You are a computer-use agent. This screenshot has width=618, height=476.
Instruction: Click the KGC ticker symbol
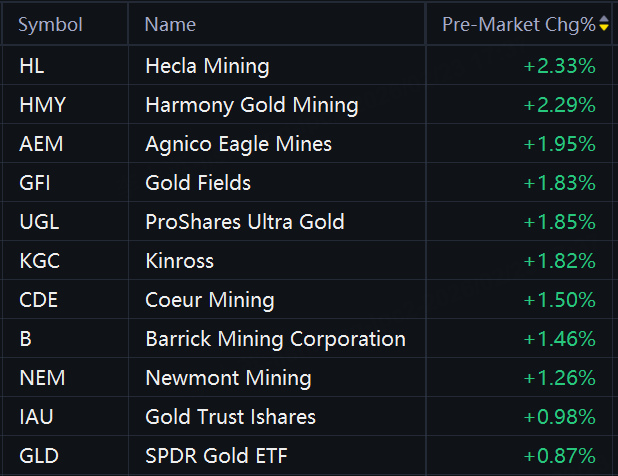[x=39, y=261]
